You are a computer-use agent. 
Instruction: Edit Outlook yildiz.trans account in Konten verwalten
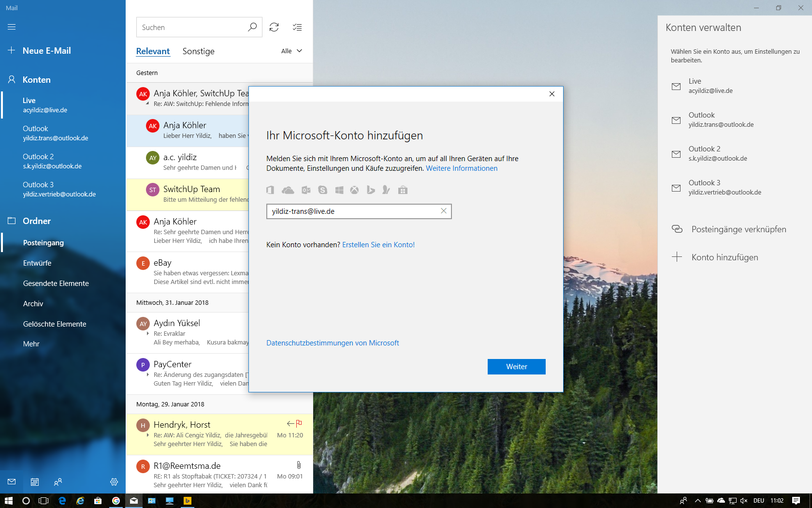tap(735, 120)
